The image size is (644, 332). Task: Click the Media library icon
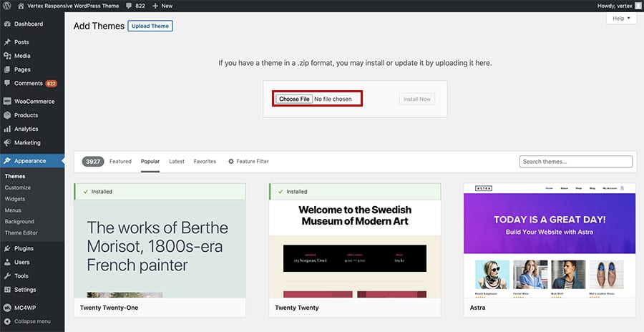pos(7,56)
